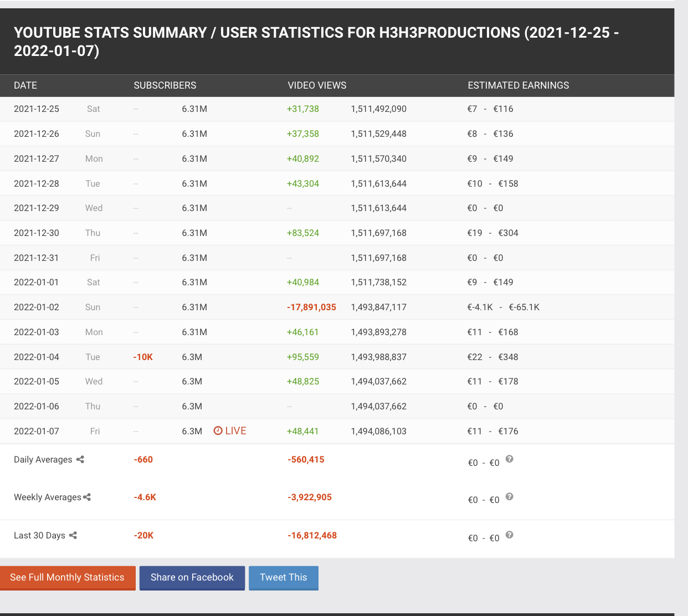Click share icon next to Last 30 Days

tap(73, 535)
